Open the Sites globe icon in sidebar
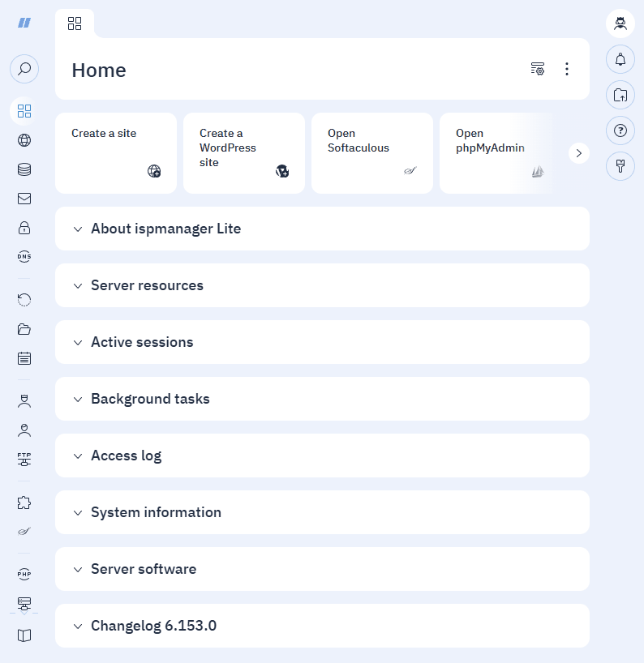 pos(24,140)
